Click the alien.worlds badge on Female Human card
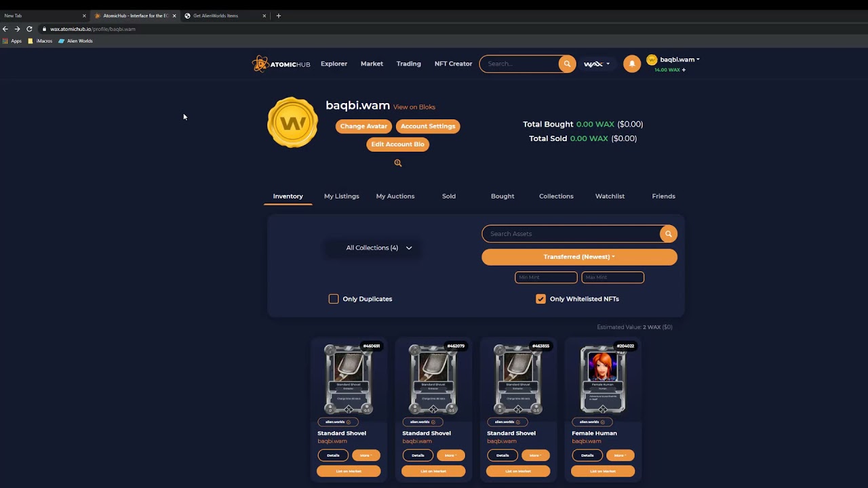Image resolution: width=868 pixels, height=488 pixels. (592, 422)
